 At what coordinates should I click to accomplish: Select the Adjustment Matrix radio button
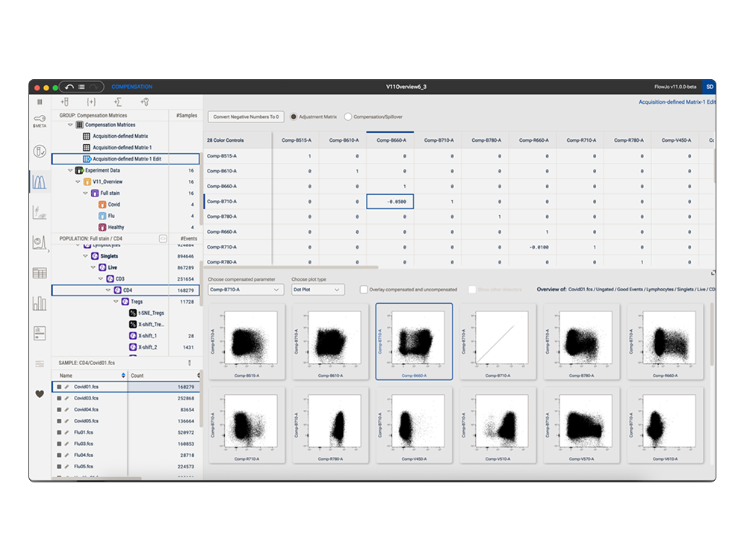pyautogui.click(x=294, y=116)
